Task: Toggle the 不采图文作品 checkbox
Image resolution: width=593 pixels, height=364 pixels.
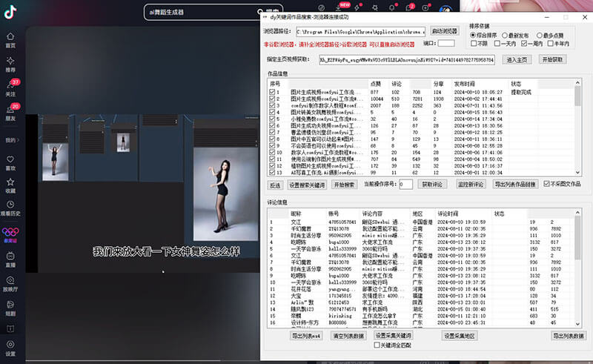Action: [546, 184]
